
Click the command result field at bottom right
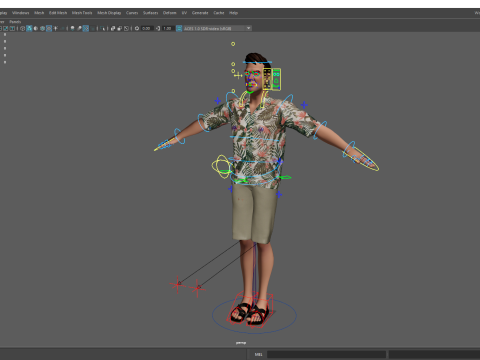(x=434, y=354)
